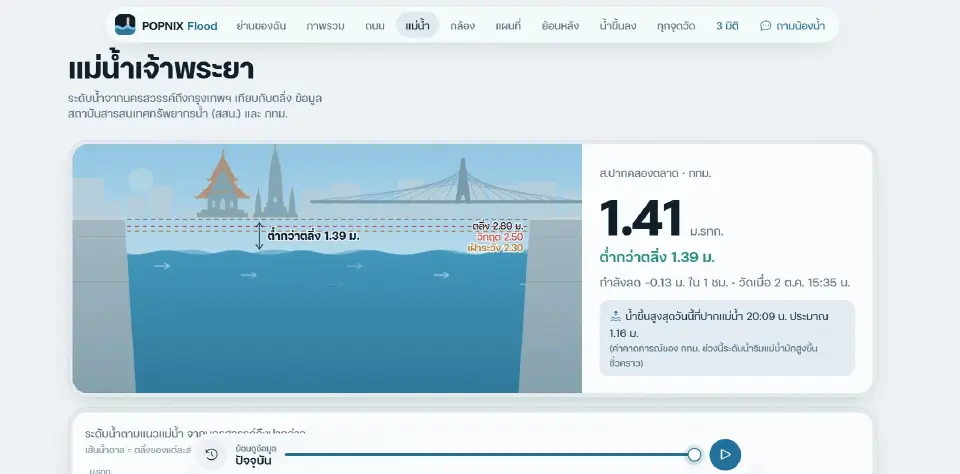Click the เฝ้าระวัง 2.30 level label

(x=495, y=248)
